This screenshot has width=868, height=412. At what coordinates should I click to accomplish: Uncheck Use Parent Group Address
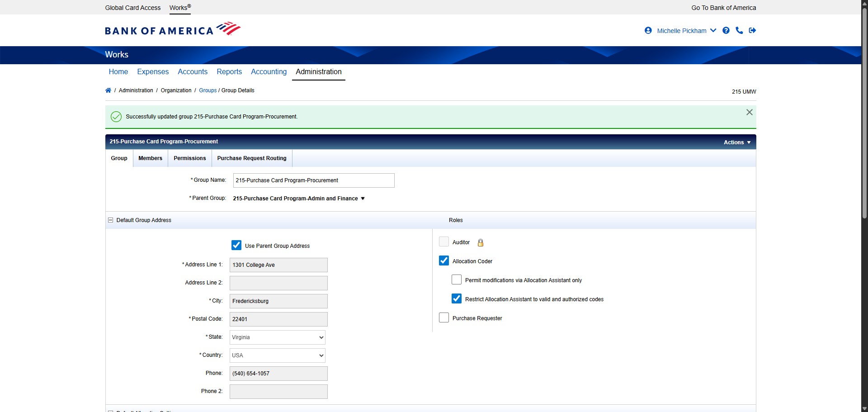tap(236, 245)
